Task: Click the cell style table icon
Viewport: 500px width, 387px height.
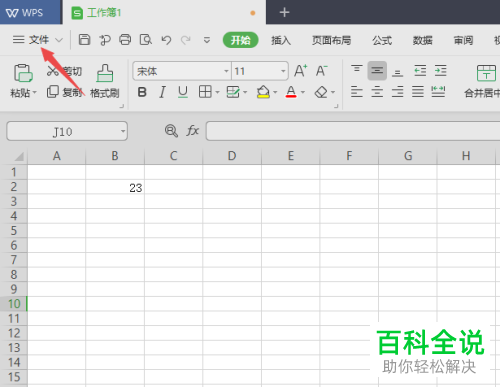Action: (233, 92)
